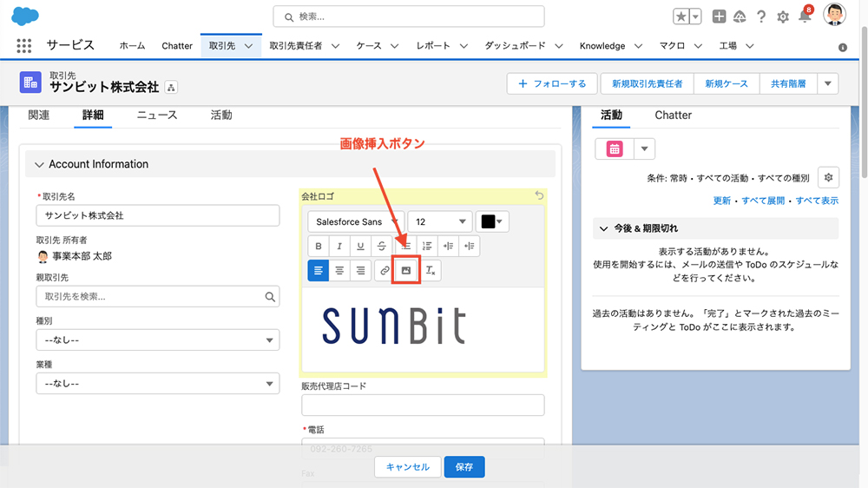Click the 新規取引先責任者 button
Image resolution: width=868 pixels, height=488 pixels.
(648, 83)
